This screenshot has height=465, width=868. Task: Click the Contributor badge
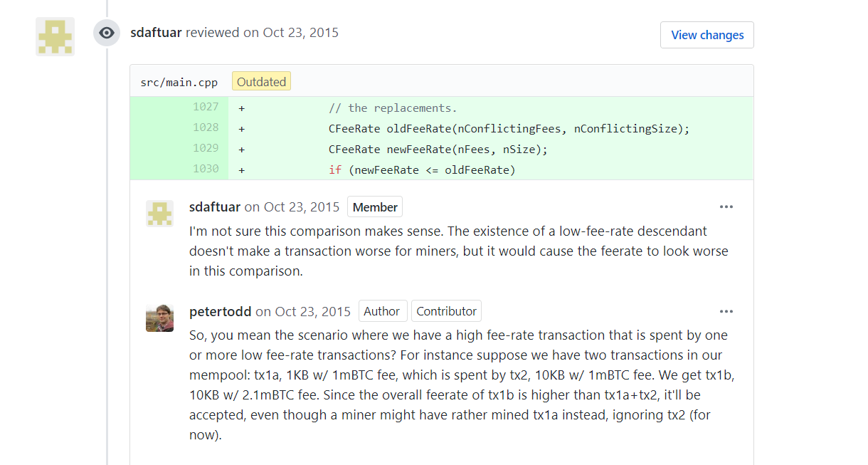[x=446, y=311]
